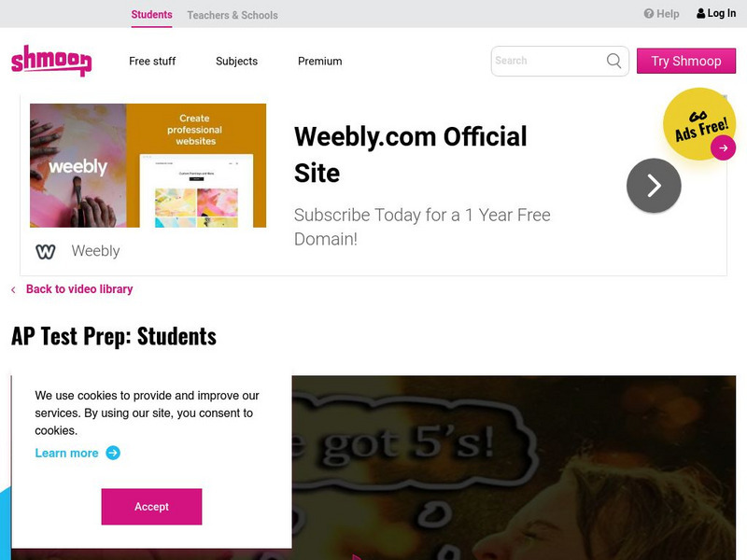The image size is (747, 560).
Task: Click the Weebly W logo icon
Action: point(46,251)
